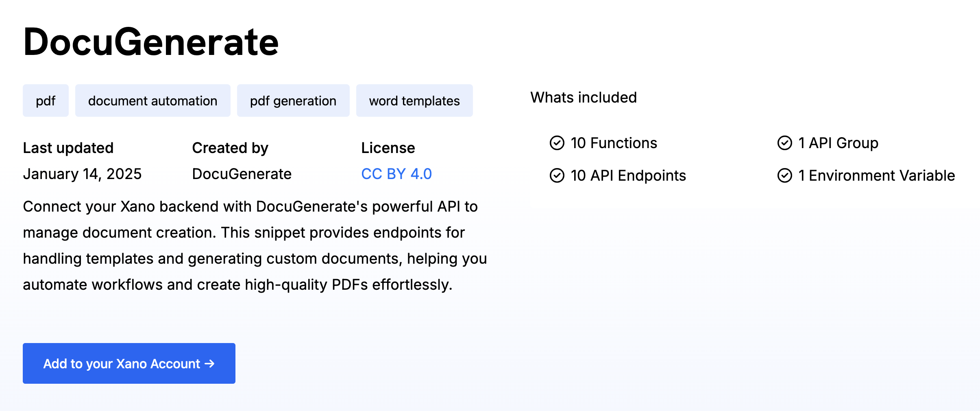Click the 'License' label
Image resolution: width=980 pixels, height=411 pixels.
point(388,148)
